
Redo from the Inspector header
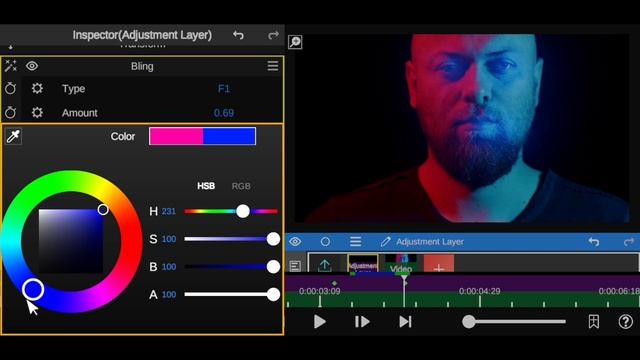pyautogui.click(x=273, y=36)
